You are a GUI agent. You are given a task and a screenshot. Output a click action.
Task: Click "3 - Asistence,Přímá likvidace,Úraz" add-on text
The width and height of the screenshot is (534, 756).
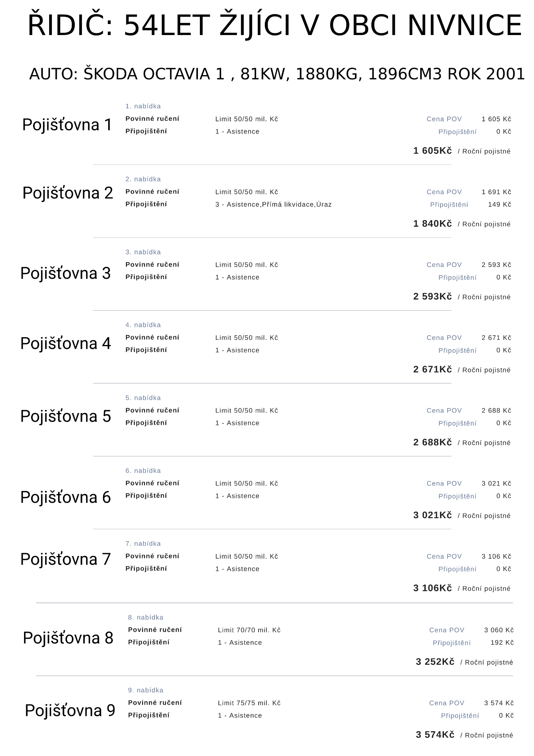(x=273, y=204)
